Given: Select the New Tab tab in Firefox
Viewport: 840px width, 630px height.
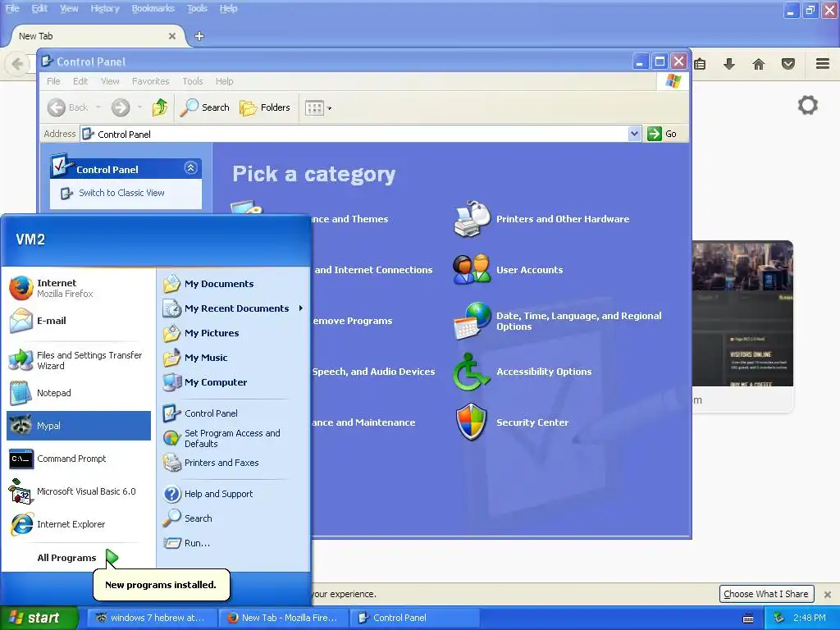Looking at the screenshot, I should 97,36.
